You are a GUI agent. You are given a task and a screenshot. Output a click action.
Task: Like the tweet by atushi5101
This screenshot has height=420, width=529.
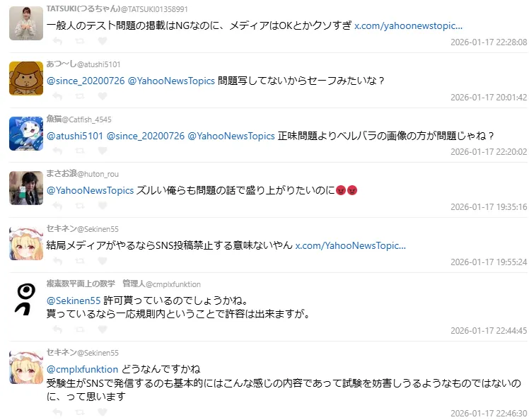pos(103,96)
